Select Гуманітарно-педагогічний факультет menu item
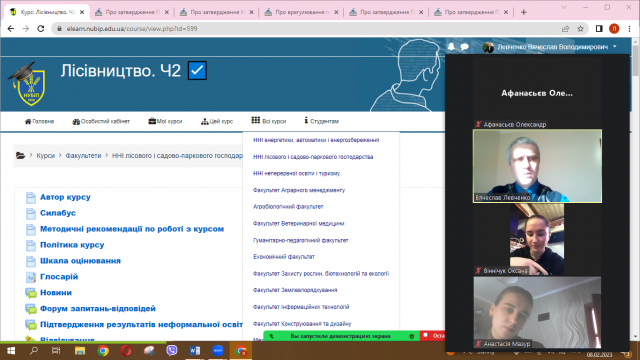Image resolution: width=640 pixels, height=360 pixels. 300,240
